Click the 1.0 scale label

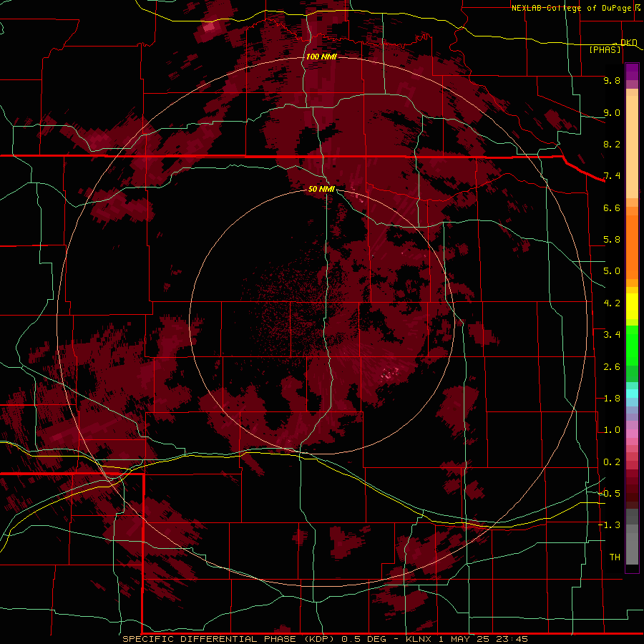tap(612, 430)
